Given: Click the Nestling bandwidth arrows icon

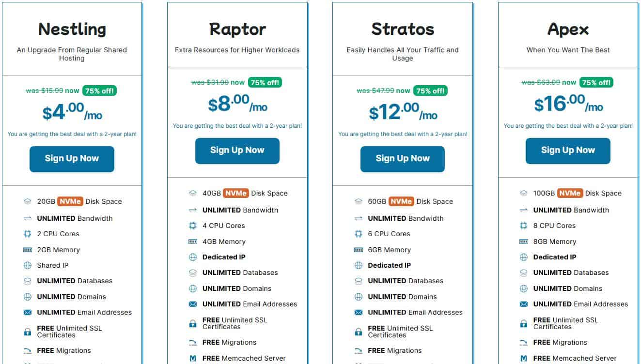Looking at the screenshot, I should pyautogui.click(x=28, y=218).
